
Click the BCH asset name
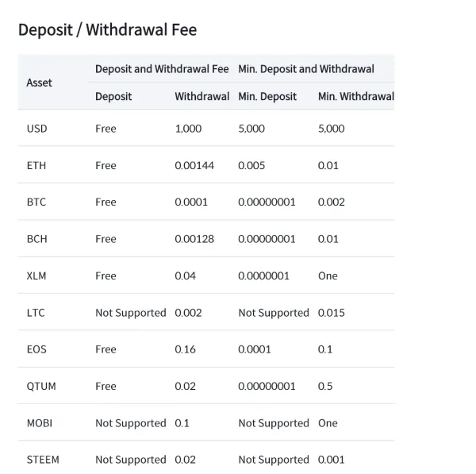point(36,239)
